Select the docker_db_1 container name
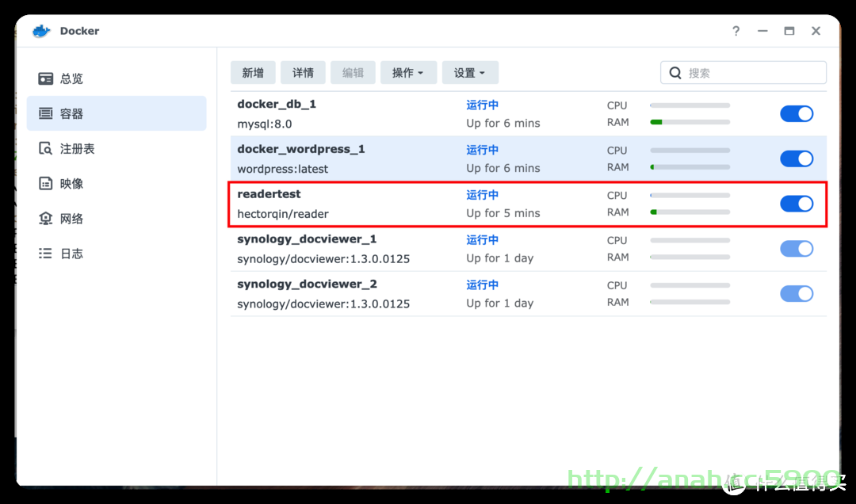The image size is (856, 504). pos(277,105)
